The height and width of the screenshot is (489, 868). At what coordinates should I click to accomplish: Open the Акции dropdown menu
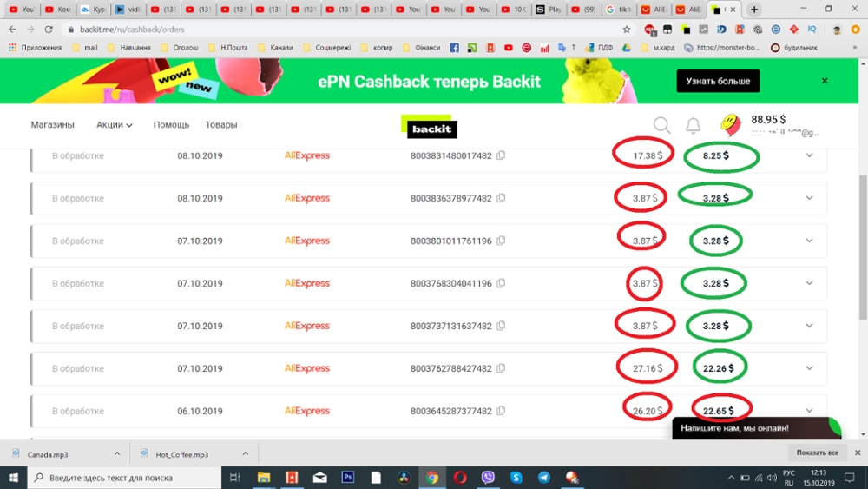point(115,125)
